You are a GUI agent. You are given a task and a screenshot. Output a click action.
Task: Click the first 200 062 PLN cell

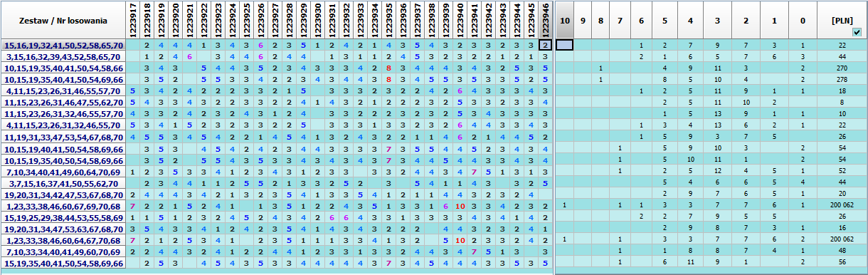coord(842,206)
